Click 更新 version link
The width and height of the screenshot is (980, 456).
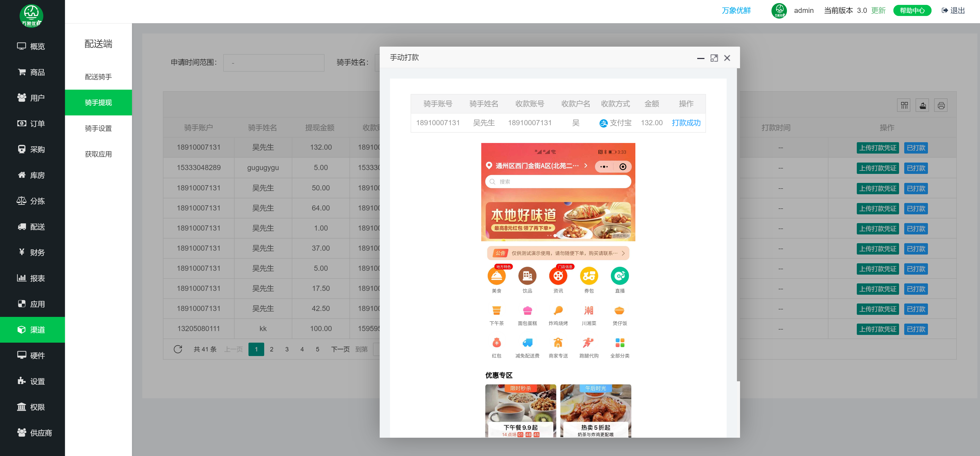point(878,11)
